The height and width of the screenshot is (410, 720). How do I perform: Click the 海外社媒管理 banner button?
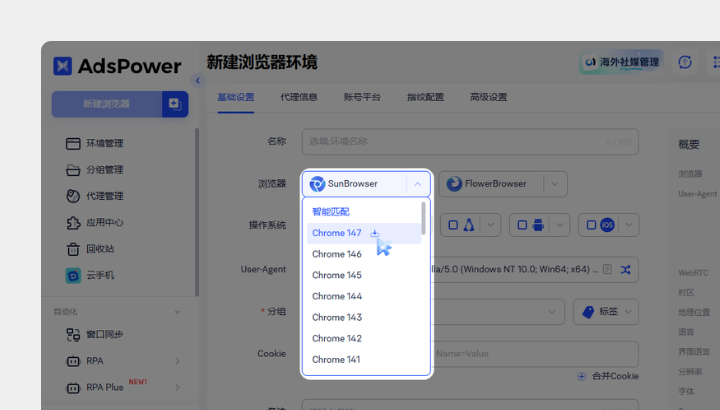pyautogui.click(x=621, y=62)
